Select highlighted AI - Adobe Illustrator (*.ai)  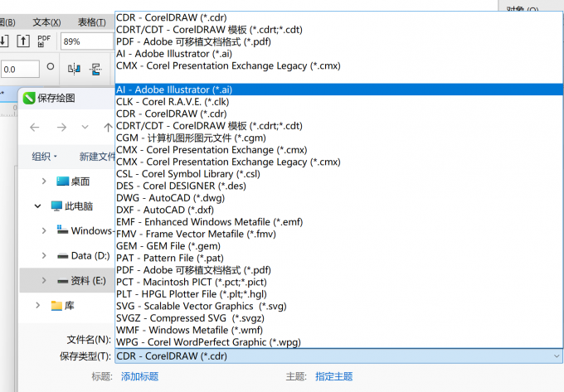pos(339,90)
